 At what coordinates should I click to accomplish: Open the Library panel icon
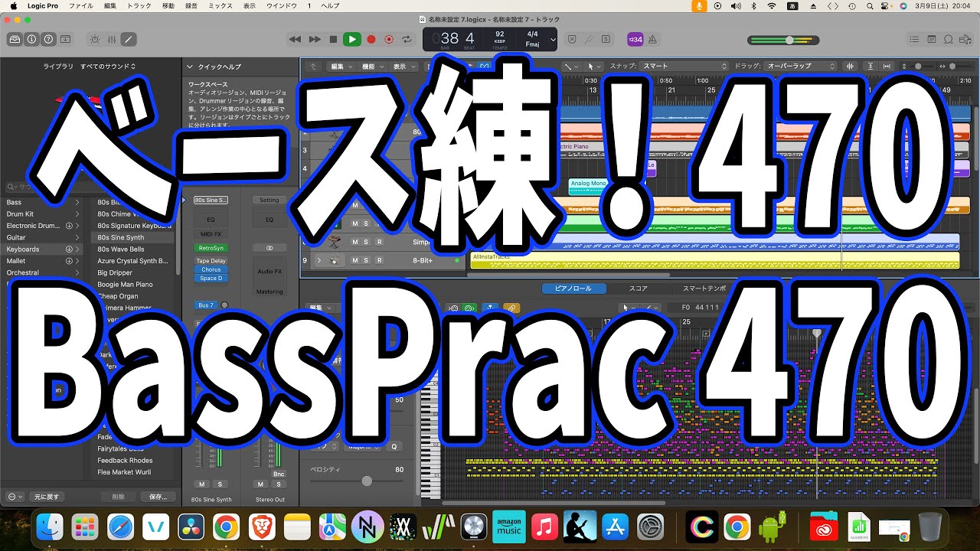point(15,39)
